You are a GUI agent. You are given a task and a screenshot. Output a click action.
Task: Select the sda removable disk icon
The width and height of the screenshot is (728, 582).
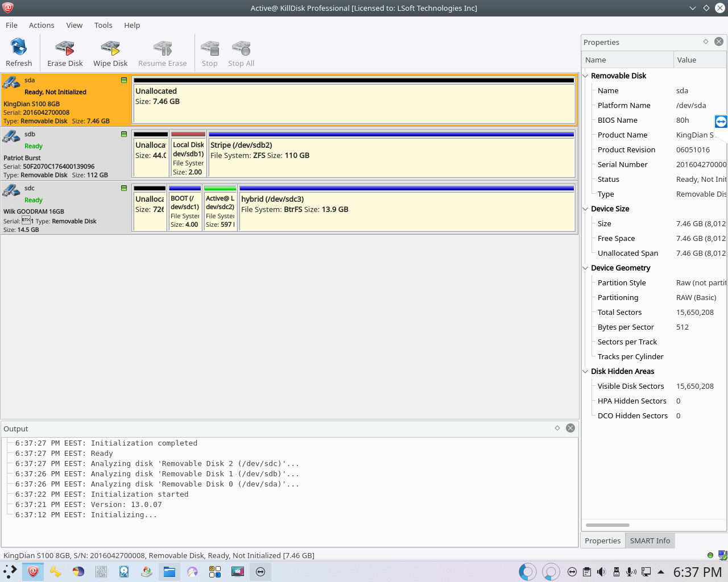coord(11,83)
